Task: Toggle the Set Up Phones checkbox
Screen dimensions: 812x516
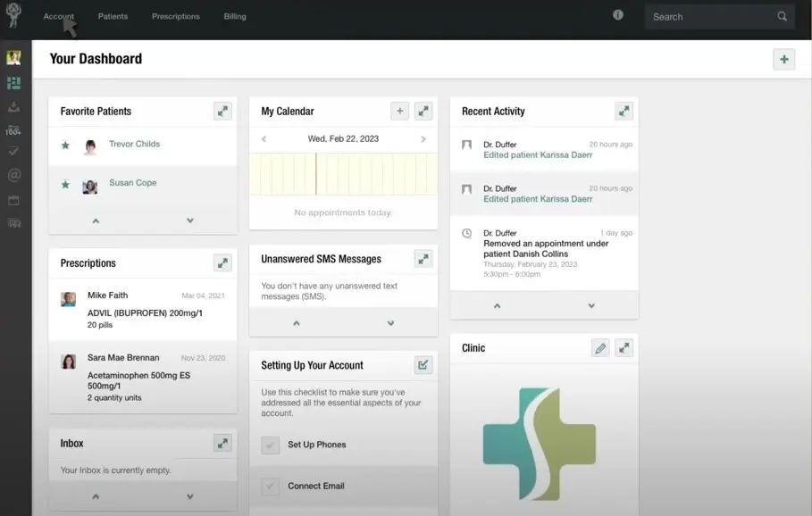Action: (x=271, y=445)
